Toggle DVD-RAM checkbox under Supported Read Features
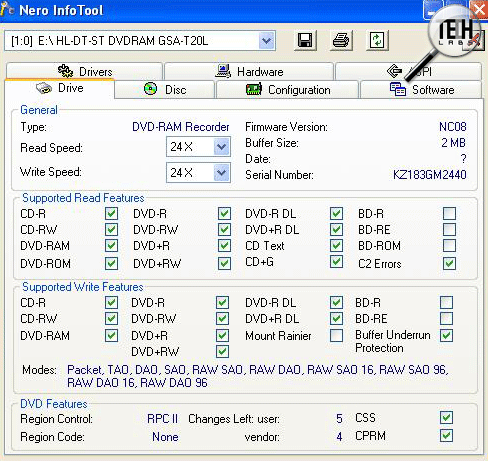Image resolution: width=488 pixels, height=461 pixels. click(x=111, y=246)
